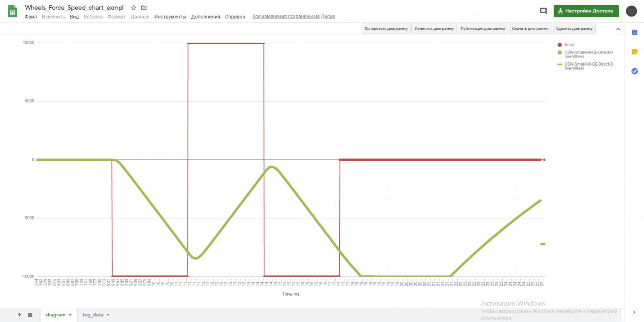Open the user account avatar
Image resolution: width=644 pixels, height=322 pixels.
tap(632, 11)
